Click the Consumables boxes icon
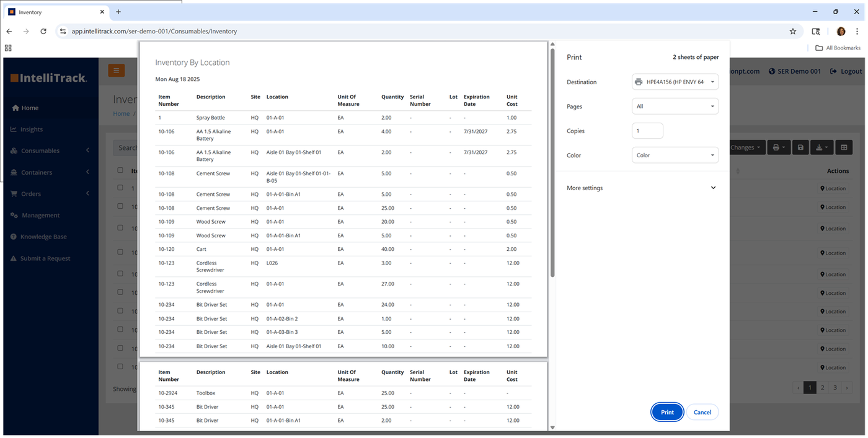The height and width of the screenshot is (438, 868). (x=14, y=151)
